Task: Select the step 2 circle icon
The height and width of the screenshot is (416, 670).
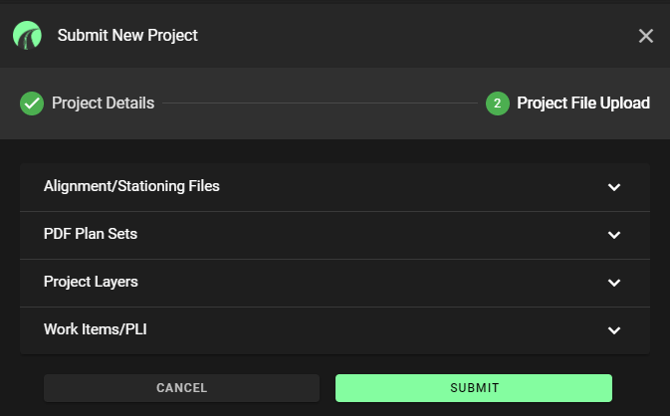Action: (x=497, y=103)
